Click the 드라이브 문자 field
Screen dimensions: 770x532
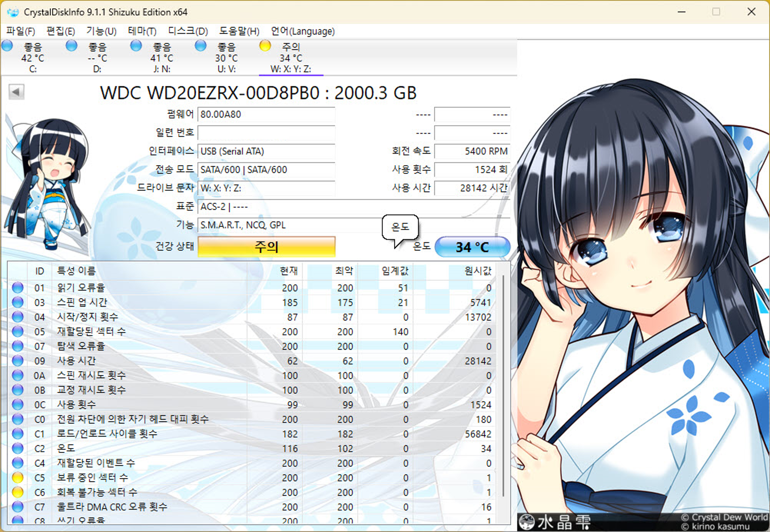[267, 188]
